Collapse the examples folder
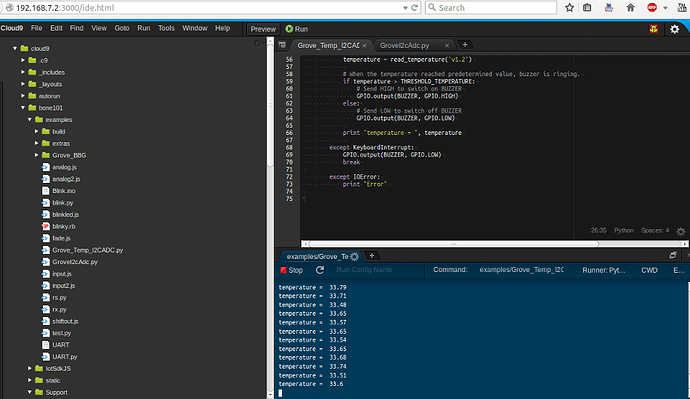 [x=30, y=120]
